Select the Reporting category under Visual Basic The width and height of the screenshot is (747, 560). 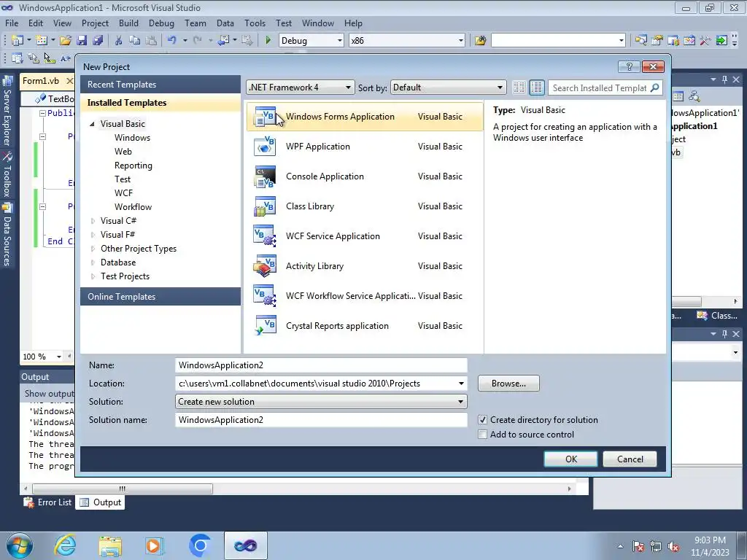[133, 166]
